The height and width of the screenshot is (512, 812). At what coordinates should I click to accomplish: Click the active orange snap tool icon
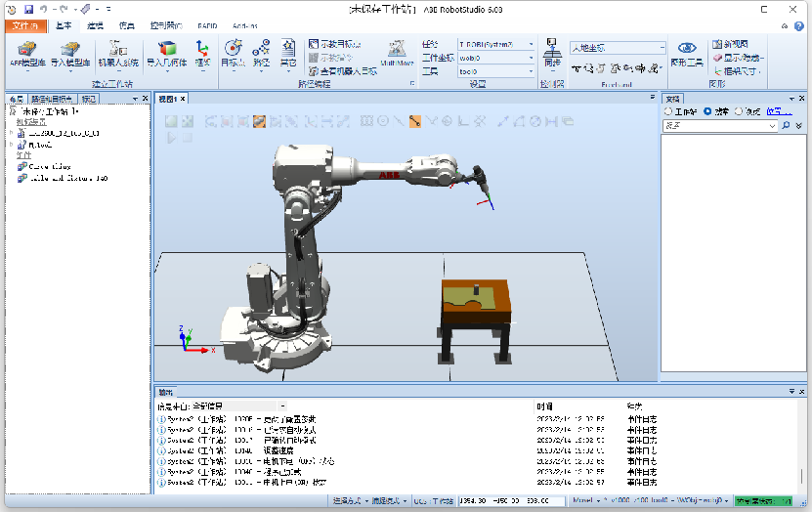415,122
